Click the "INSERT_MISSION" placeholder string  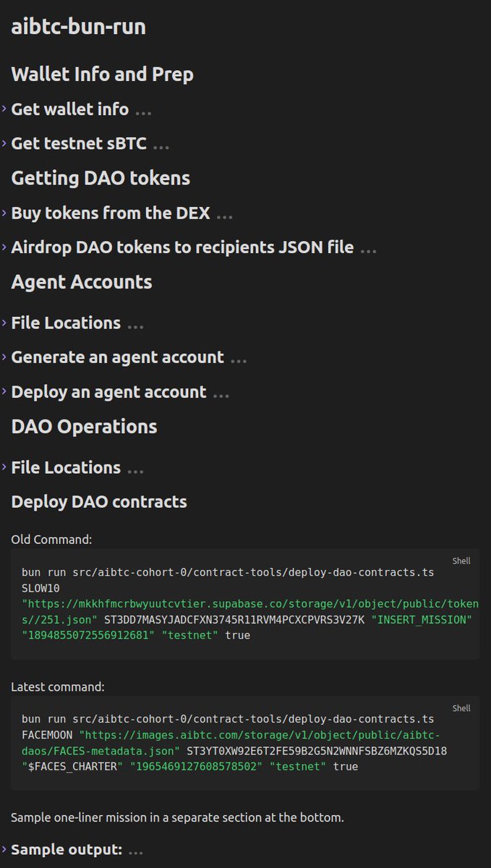[x=421, y=619]
